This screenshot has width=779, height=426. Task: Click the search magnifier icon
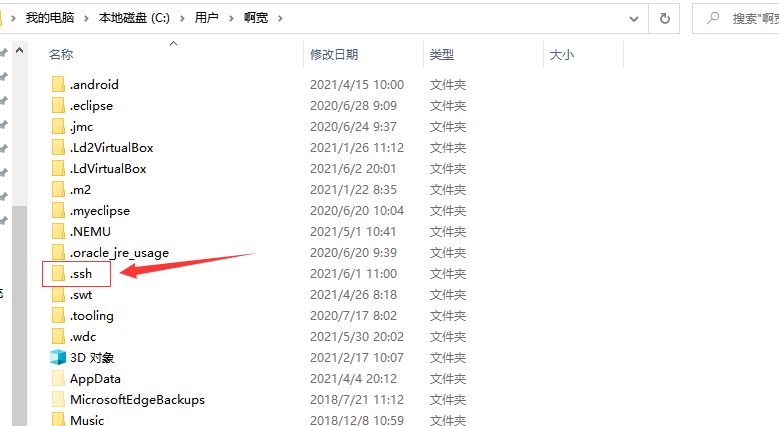(x=713, y=18)
